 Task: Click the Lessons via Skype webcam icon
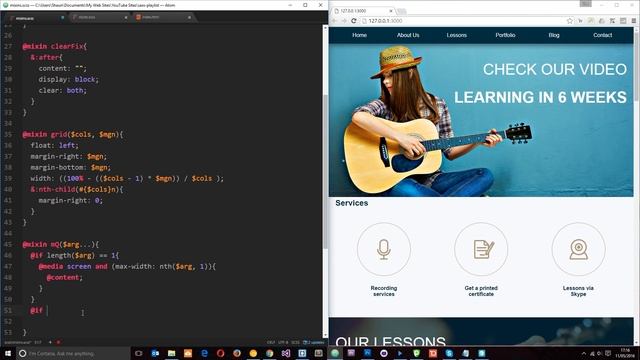(x=578, y=249)
